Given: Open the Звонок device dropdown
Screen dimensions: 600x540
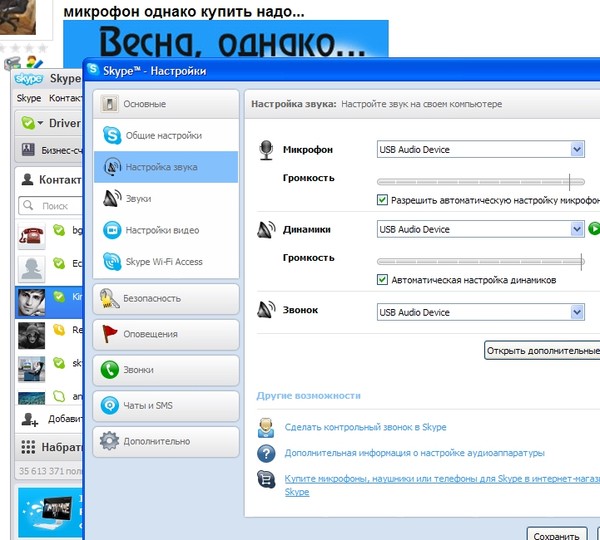Looking at the screenshot, I should [x=481, y=312].
